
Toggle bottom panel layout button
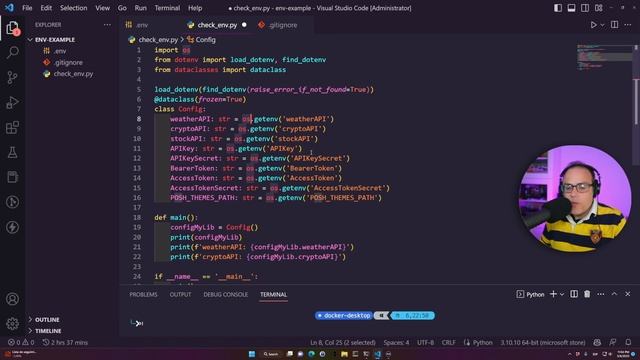(x=571, y=8)
